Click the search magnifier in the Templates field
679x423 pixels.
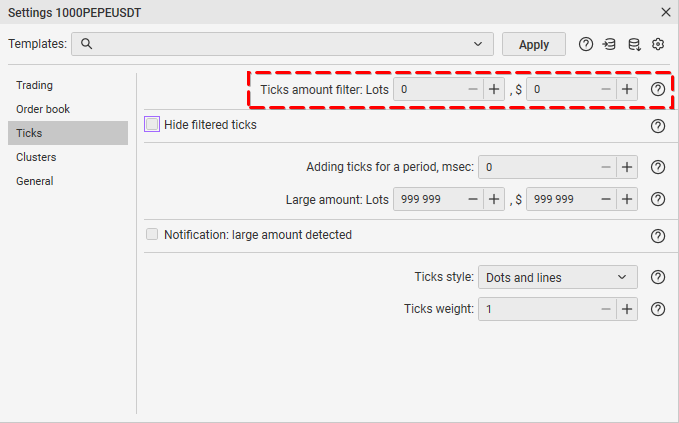tap(86, 44)
